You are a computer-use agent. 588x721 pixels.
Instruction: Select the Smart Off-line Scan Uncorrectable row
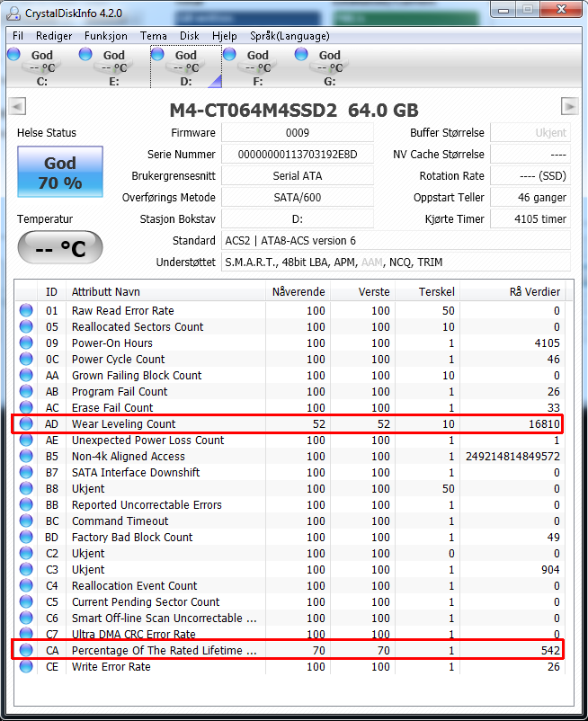(x=290, y=618)
